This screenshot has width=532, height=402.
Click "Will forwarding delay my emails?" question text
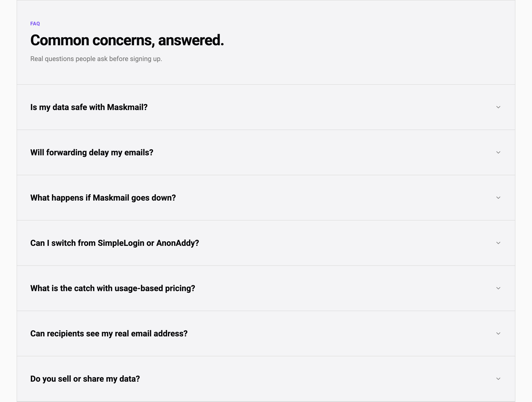92,153
